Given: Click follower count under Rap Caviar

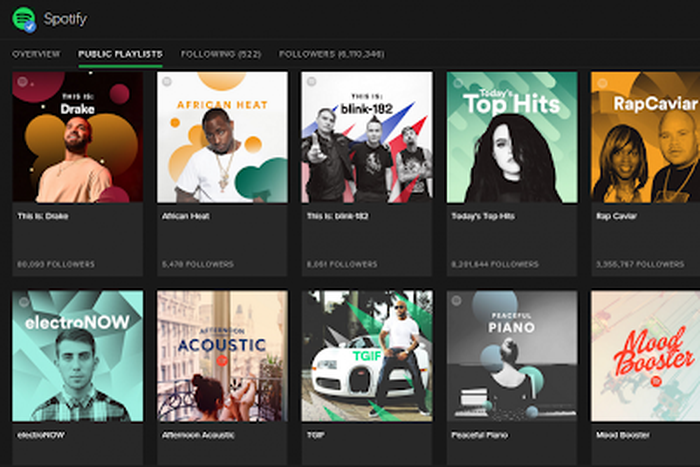Looking at the screenshot, I should (x=640, y=264).
